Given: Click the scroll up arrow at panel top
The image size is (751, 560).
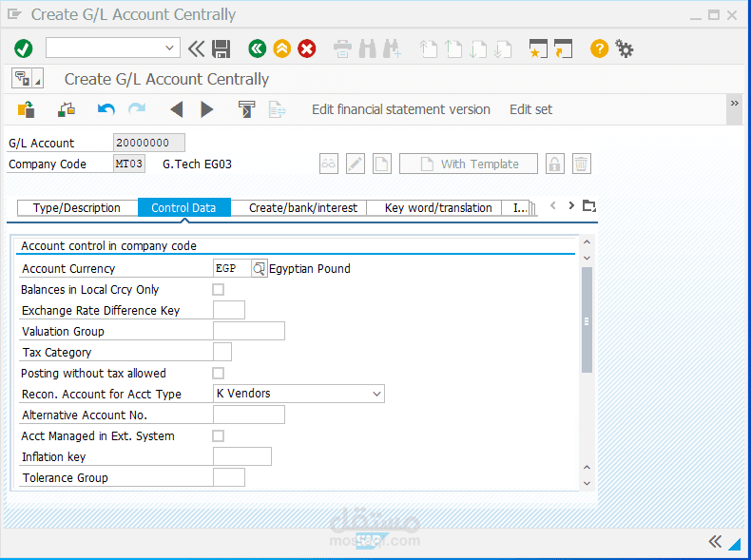Looking at the screenshot, I should pyautogui.click(x=587, y=241).
